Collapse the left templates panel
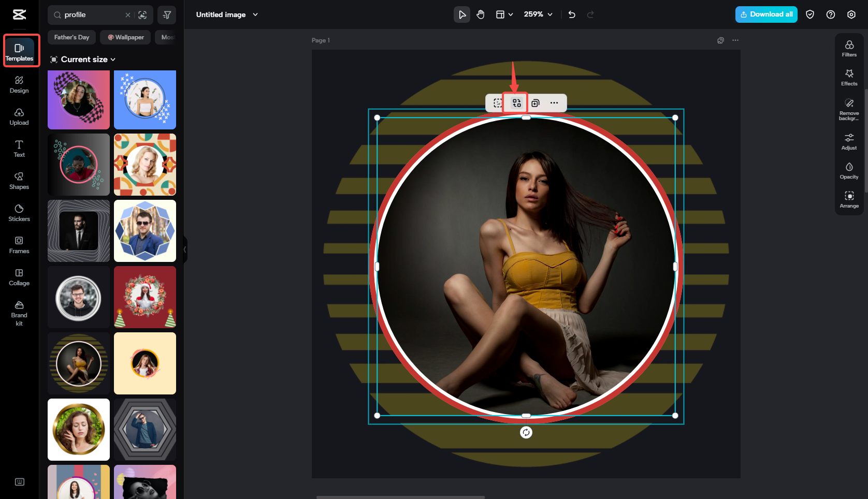 (x=185, y=250)
